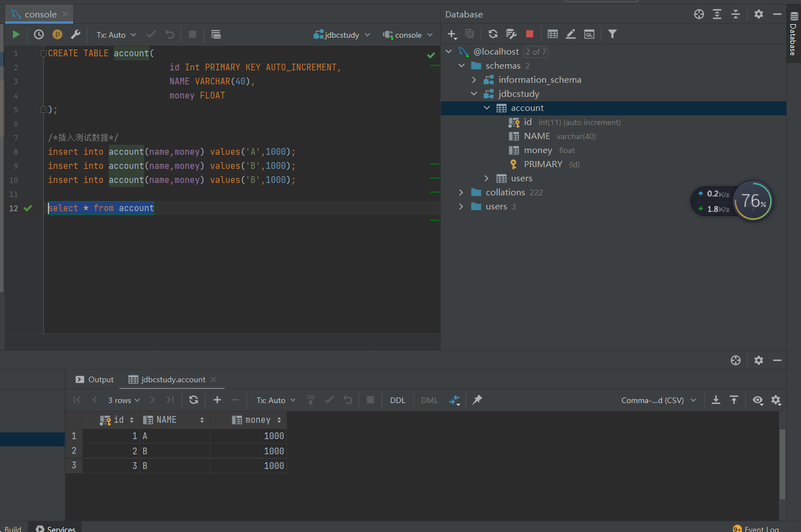Switch to the Output tab
801x532 pixels.
pos(95,379)
